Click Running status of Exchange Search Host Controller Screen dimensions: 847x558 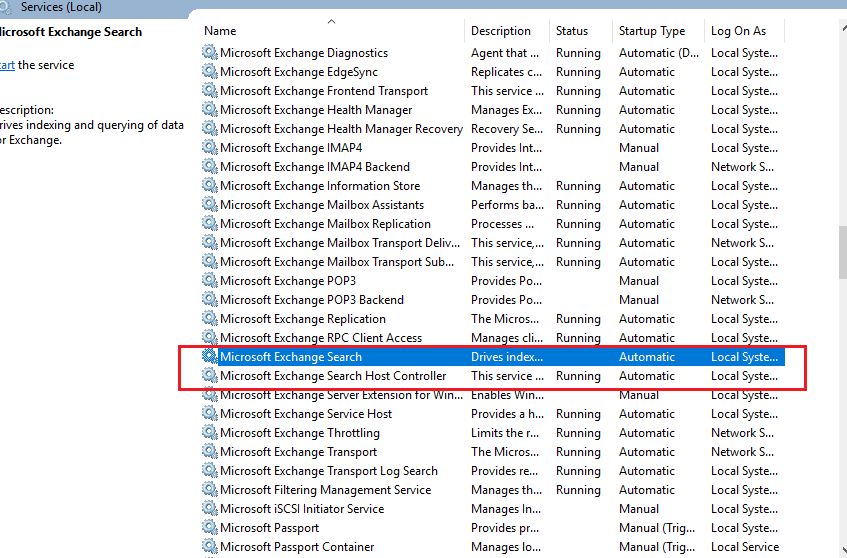pos(578,376)
